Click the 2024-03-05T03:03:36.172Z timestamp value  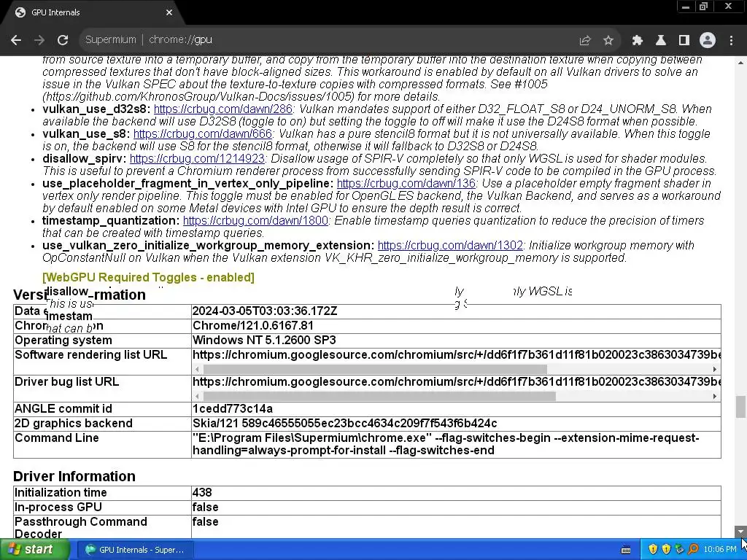pos(265,311)
